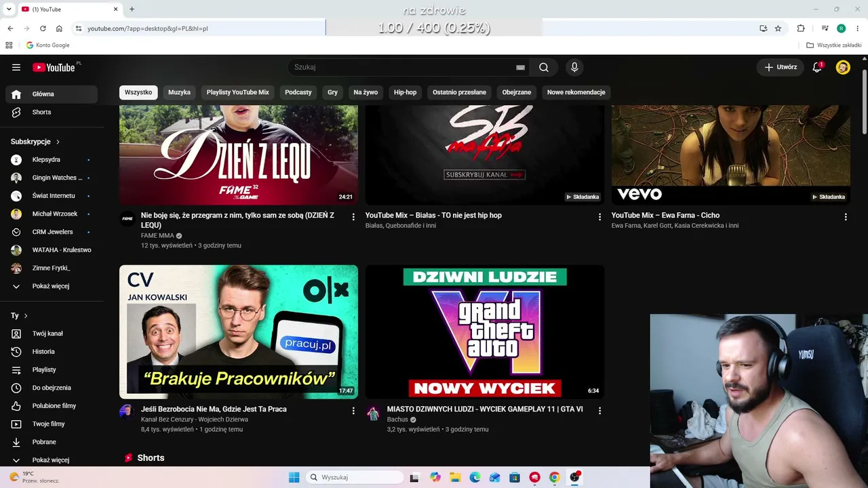Filter the feed by Podcasty

click(x=298, y=92)
